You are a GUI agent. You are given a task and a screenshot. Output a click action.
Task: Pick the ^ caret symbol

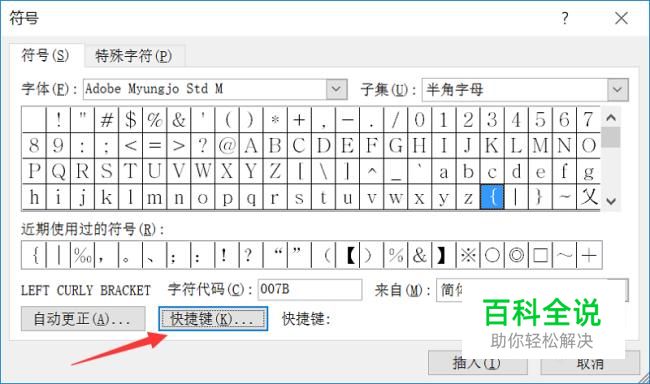coord(371,171)
